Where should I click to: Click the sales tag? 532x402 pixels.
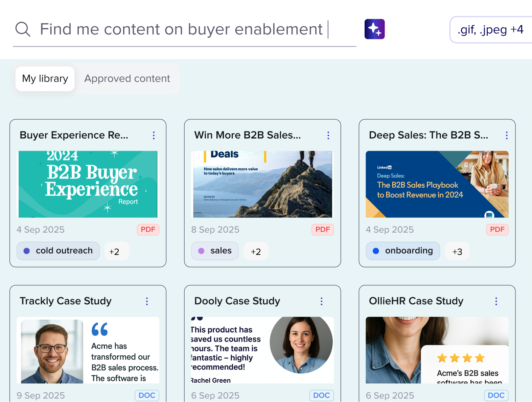click(215, 251)
